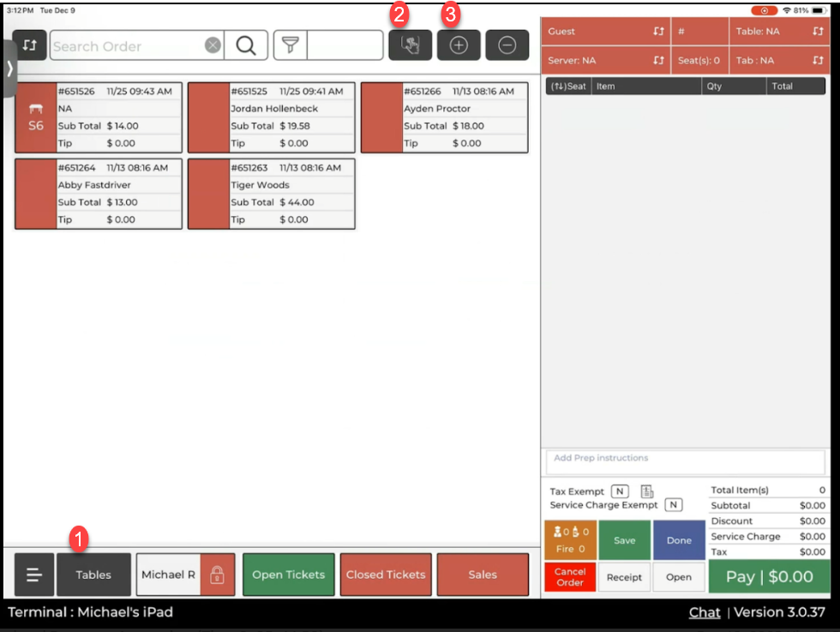Toggle the Service Charge Exempt N box
The image size is (840, 632).
click(x=674, y=505)
